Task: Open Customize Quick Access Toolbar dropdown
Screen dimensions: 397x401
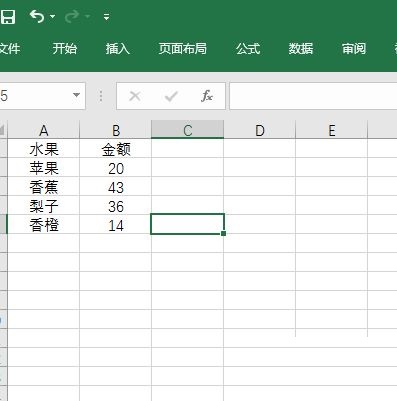Action: tap(106, 17)
